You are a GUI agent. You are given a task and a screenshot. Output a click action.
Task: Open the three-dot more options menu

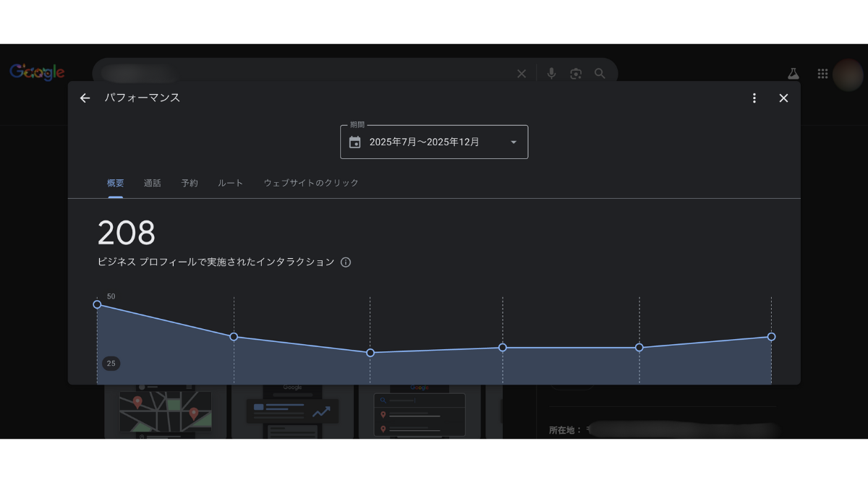coord(754,98)
